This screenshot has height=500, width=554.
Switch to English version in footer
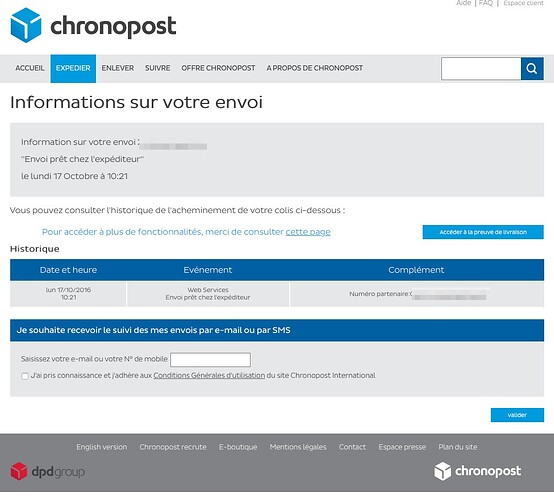[x=102, y=447]
